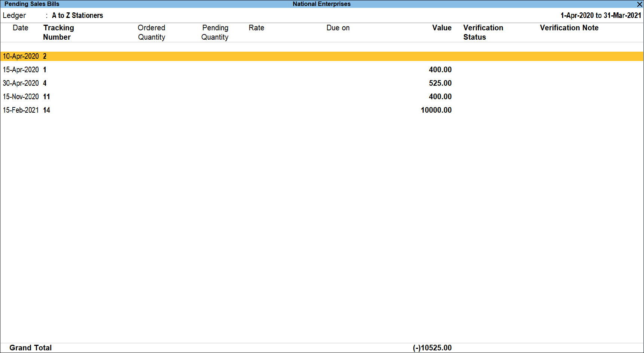
Task: Open the bill dated 15-Apr-2020
Action: tap(21, 69)
